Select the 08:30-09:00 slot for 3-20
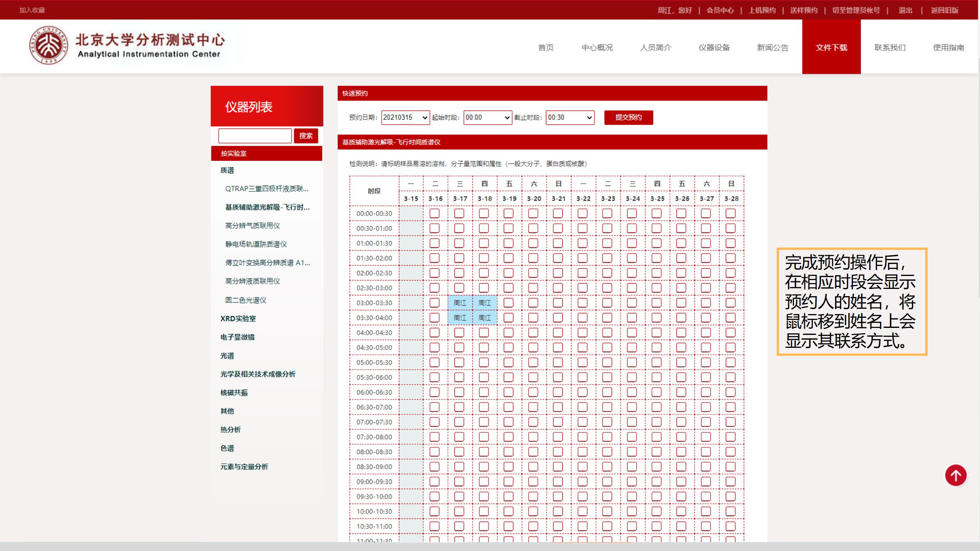This screenshot has width=980, height=551. coord(533,467)
